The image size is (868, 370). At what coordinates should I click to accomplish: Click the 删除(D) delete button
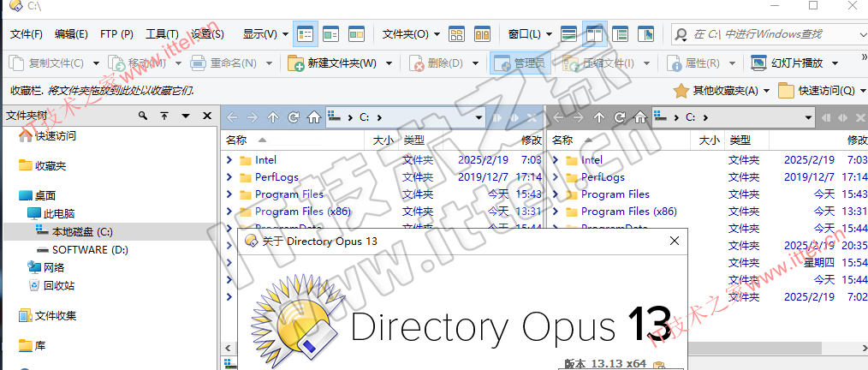pos(437,63)
